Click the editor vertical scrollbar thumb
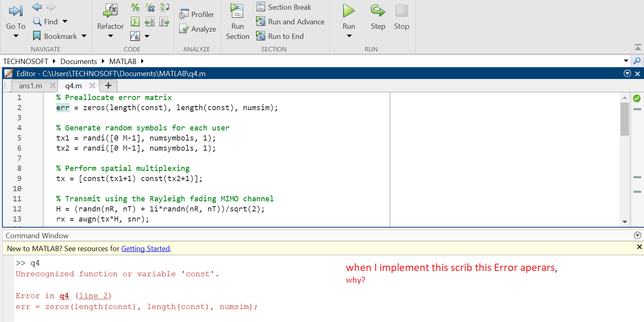644x322 pixels. (625, 119)
